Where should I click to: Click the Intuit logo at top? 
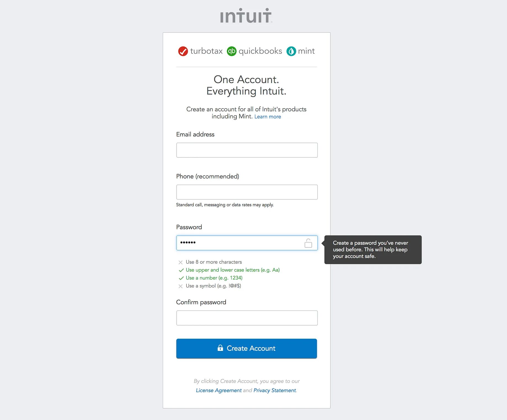(x=246, y=16)
